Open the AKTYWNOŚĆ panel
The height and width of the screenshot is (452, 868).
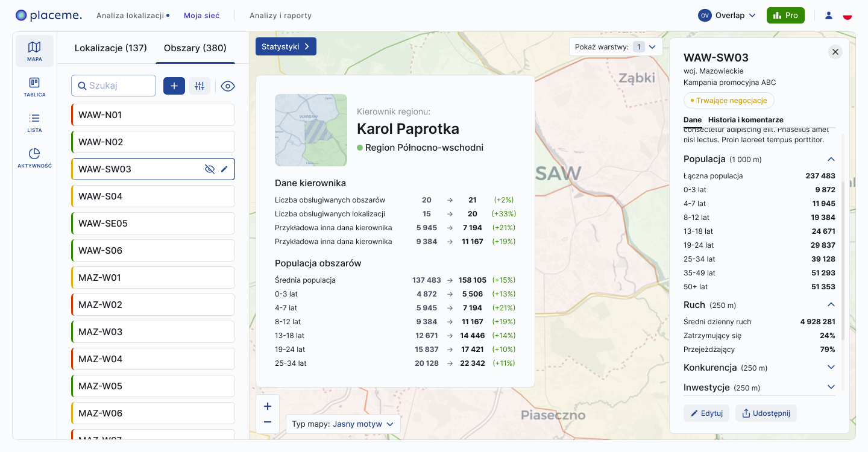coord(34,158)
